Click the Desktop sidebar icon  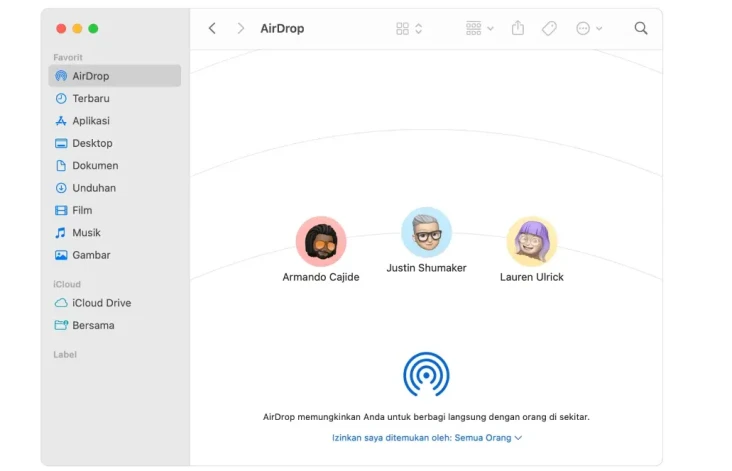61,143
